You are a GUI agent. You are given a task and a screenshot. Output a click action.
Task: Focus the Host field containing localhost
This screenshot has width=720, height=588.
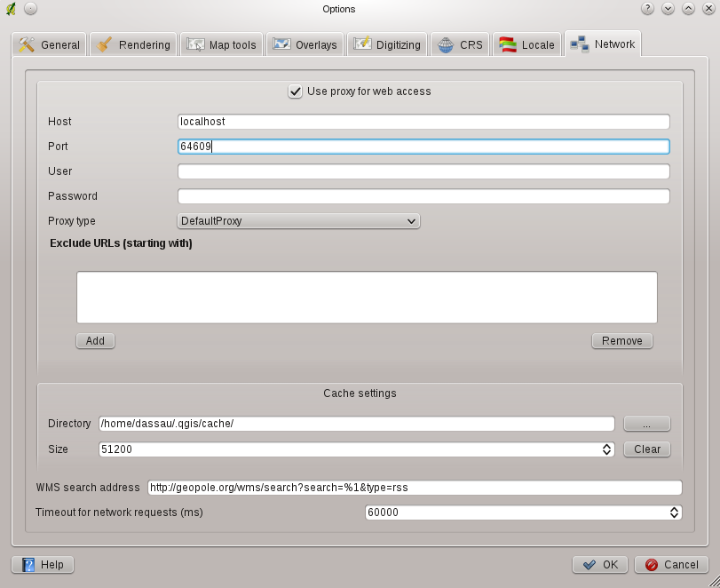click(x=423, y=122)
